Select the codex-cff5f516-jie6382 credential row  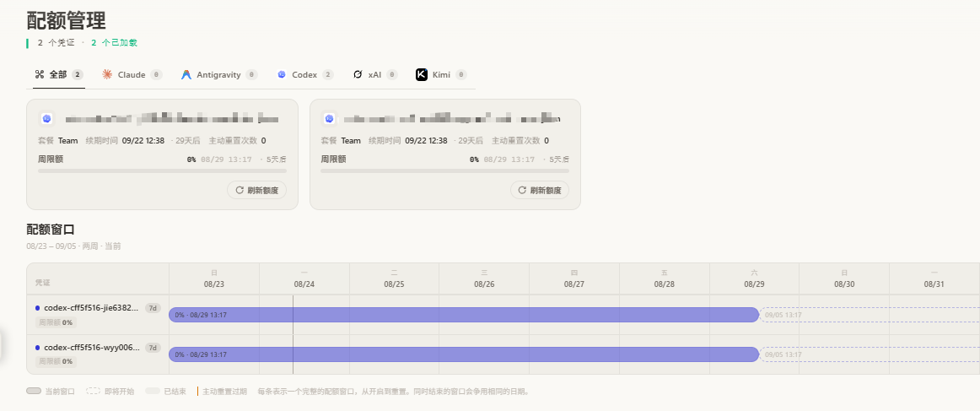point(98,315)
